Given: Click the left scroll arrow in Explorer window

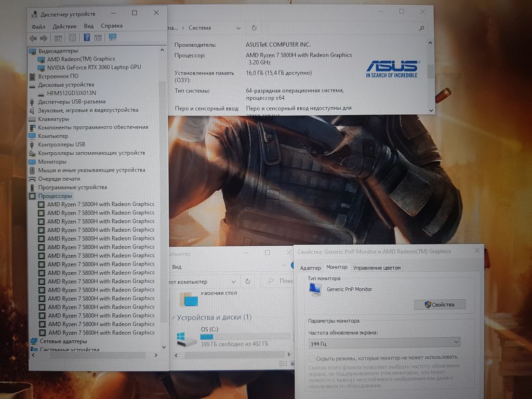Looking at the screenshot, I should 176,355.
